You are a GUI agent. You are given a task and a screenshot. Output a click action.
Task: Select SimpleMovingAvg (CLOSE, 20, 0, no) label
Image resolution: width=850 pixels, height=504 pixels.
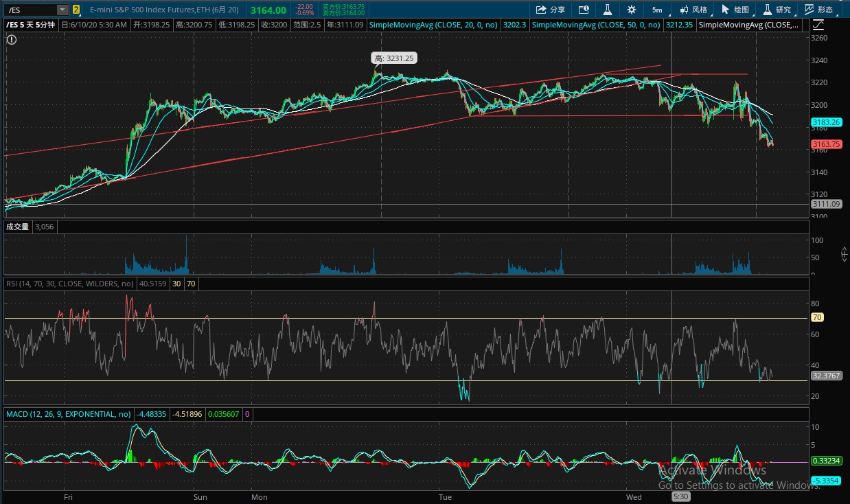point(433,25)
